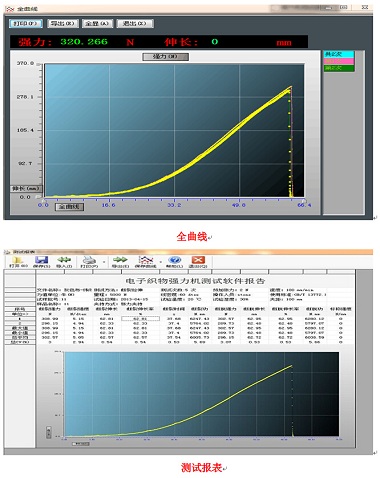Open the dropdown arrow beside the save curve icon
This screenshot has height=478, width=380.
click(x=161, y=262)
